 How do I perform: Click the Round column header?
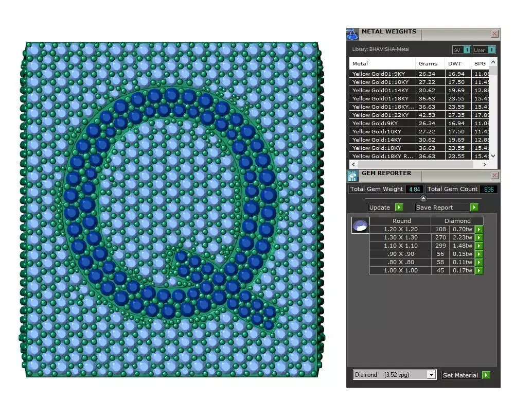point(401,221)
